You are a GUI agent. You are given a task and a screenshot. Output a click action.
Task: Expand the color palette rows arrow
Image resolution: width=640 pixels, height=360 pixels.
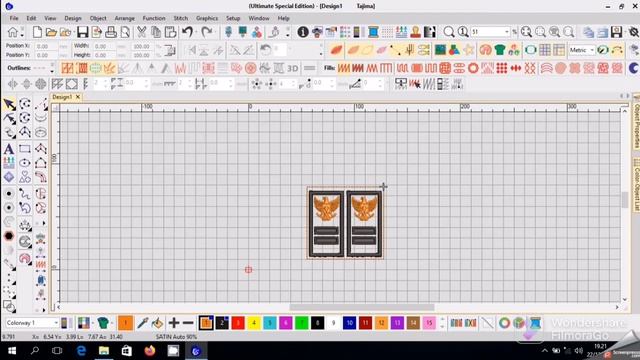(442, 323)
